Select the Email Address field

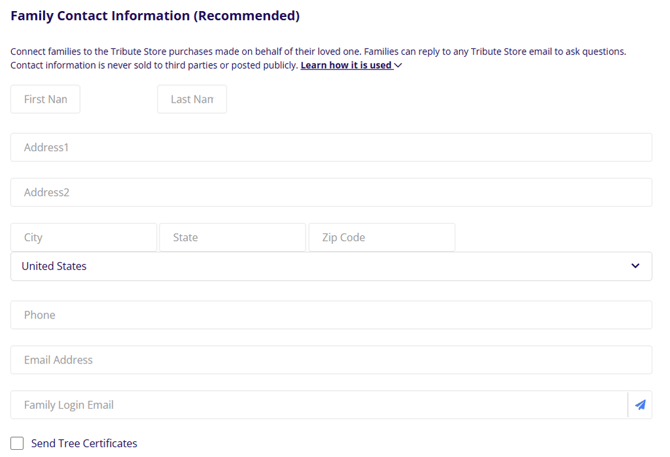pyautogui.click(x=331, y=360)
